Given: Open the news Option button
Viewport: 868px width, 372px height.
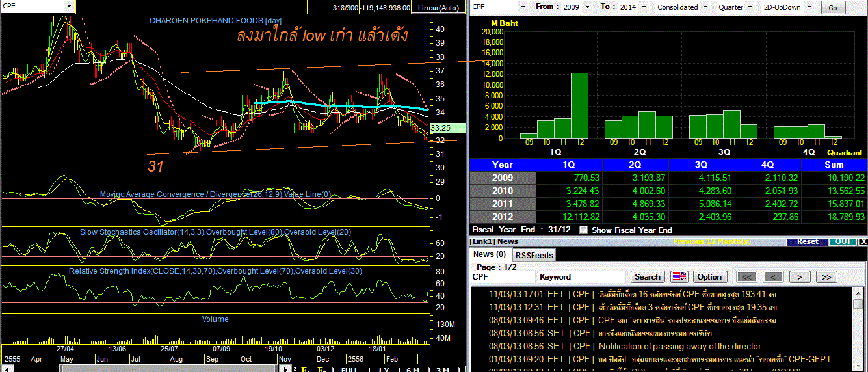Looking at the screenshot, I should (x=709, y=277).
